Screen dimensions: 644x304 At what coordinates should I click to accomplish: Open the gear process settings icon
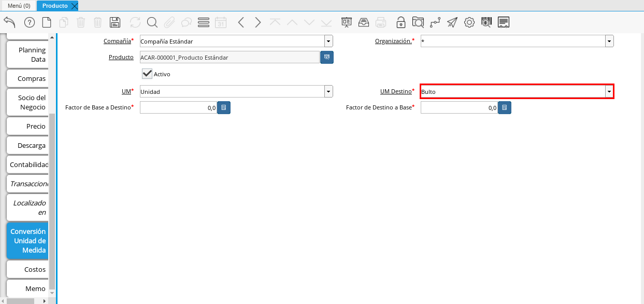[469, 22]
